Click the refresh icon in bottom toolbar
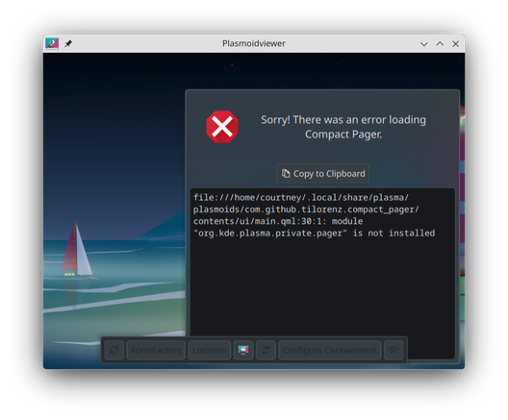Image resolution: width=508 pixels, height=420 pixels. [114, 350]
